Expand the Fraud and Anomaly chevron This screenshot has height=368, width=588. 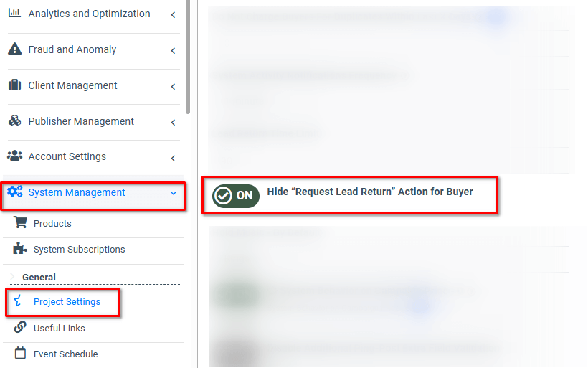click(174, 51)
